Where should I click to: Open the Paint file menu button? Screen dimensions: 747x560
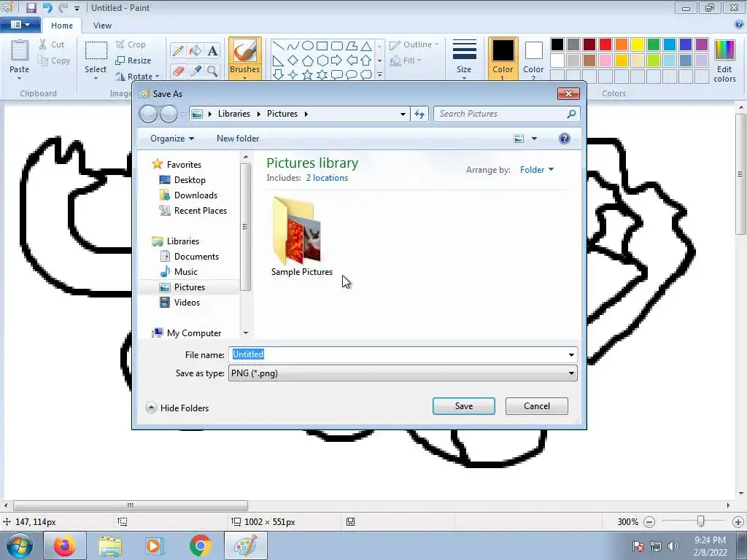coord(20,25)
